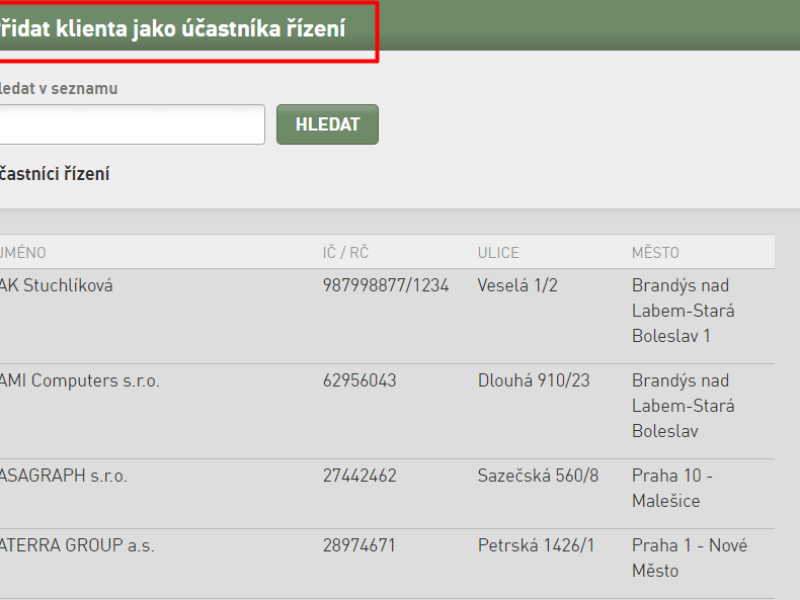Click IČ value 62956043
Viewport: 800px width, 600px height.
click(x=360, y=381)
